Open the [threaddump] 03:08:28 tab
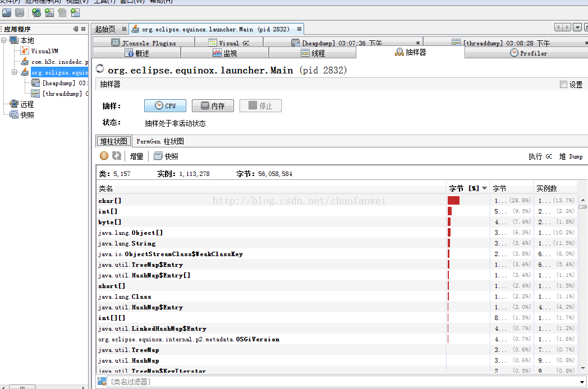The height and width of the screenshot is (389, 588). 506,43
